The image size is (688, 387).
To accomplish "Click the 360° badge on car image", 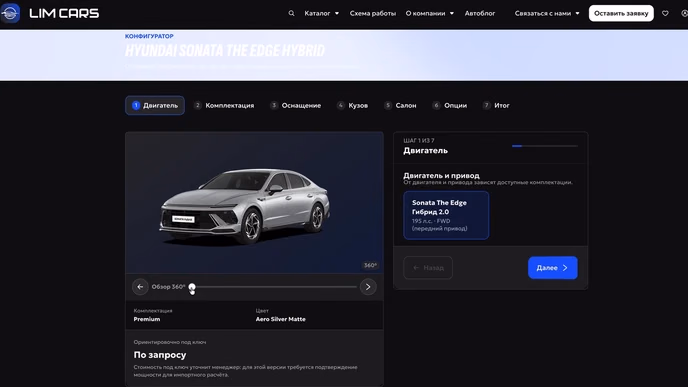I will [370, 265].
